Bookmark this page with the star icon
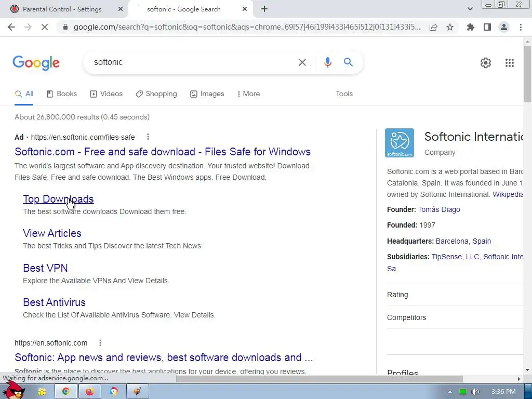 click(450, 27)
